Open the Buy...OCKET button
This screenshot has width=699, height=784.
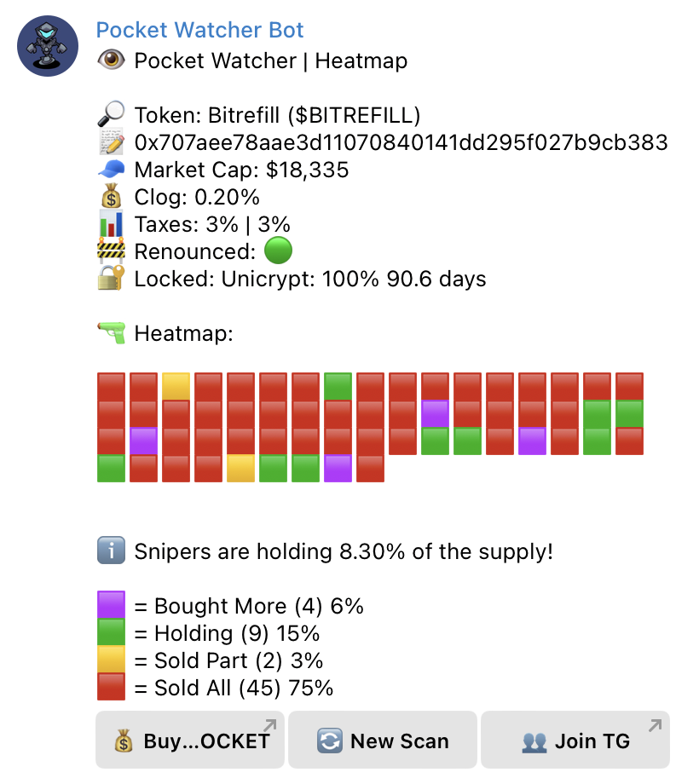coord(190,740)
